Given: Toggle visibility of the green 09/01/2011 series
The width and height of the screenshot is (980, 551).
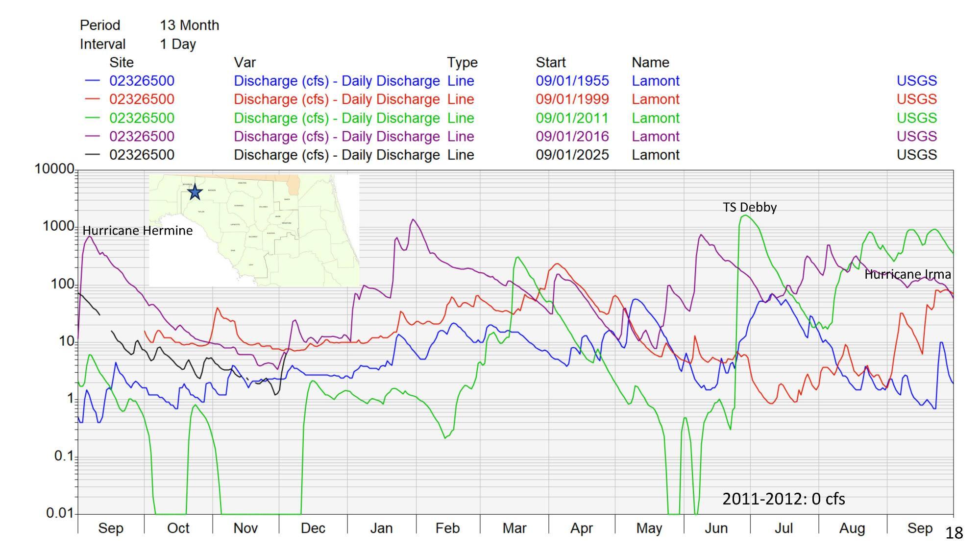Looking at the screenshot, I should tap(141, 118).
